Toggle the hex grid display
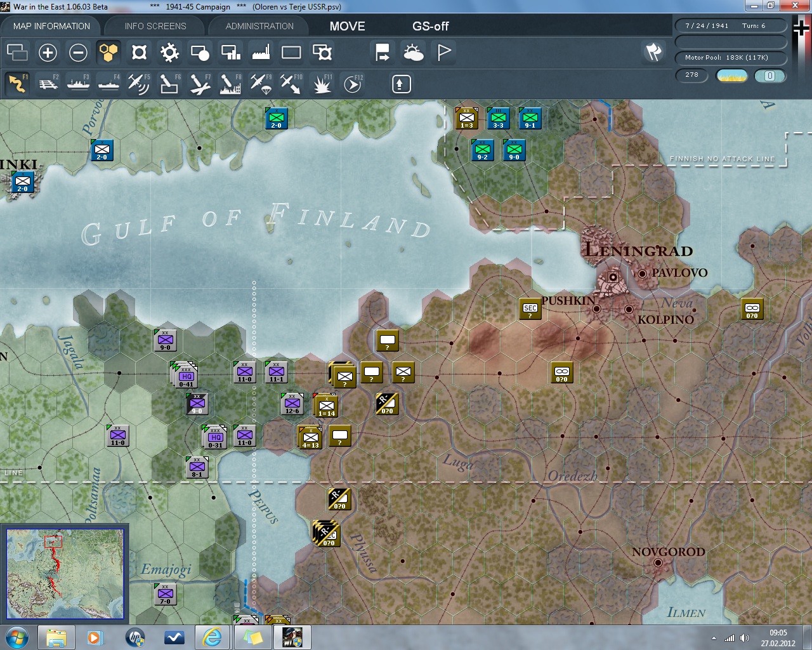The height and width of the screenshot is (650, 812). [x=108, y=53]
